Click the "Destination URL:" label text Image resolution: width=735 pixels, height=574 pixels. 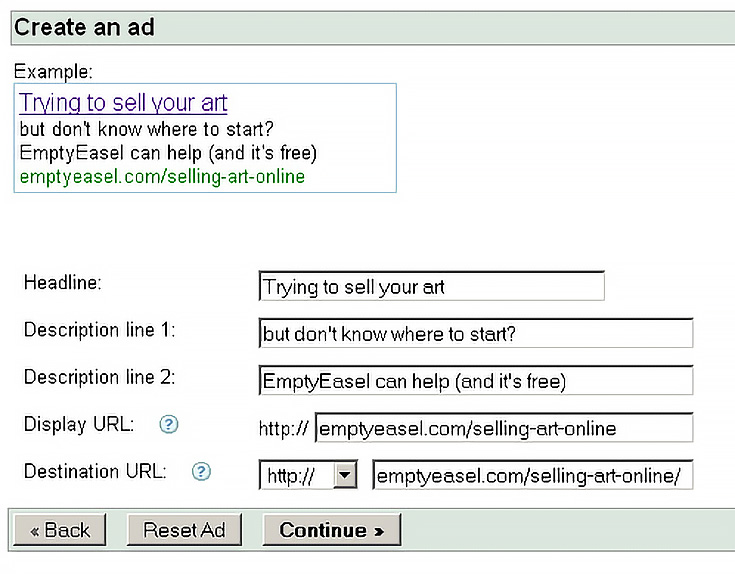click(x=95, y=471)
